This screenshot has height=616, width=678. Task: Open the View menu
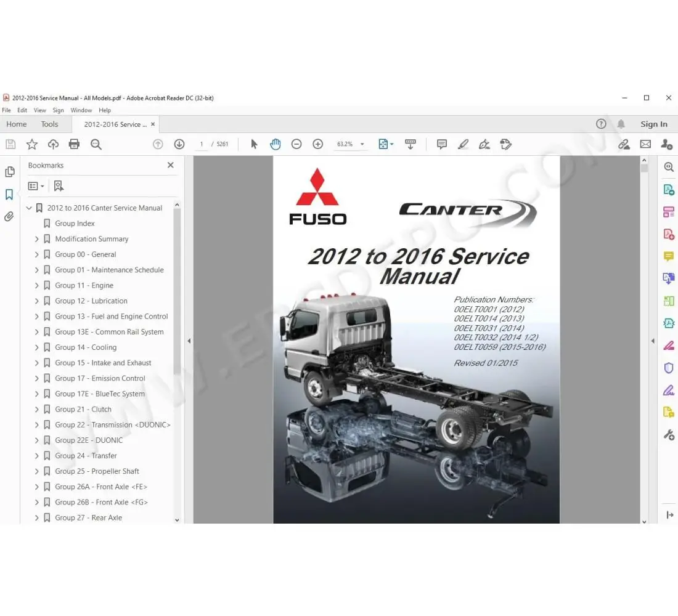coord(40,110)
